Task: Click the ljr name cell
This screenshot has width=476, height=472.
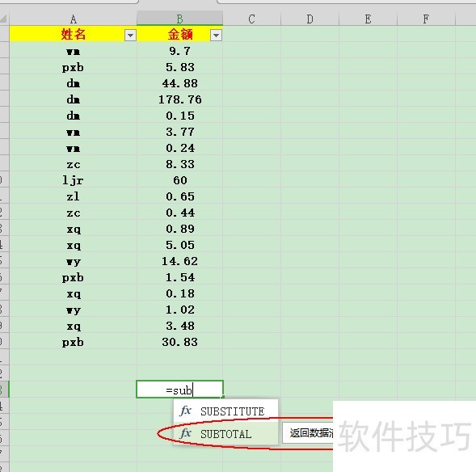Action: click(x=74, y=180)
